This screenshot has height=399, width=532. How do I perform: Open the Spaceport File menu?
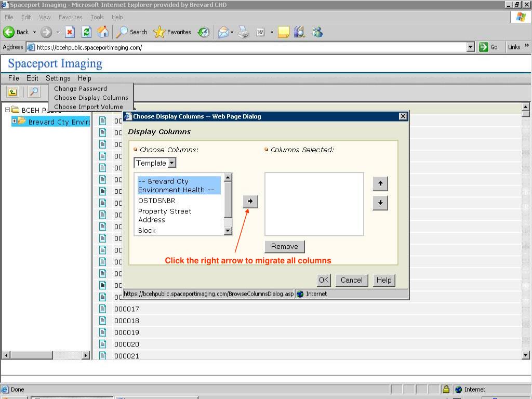click(x=14, y=78)
